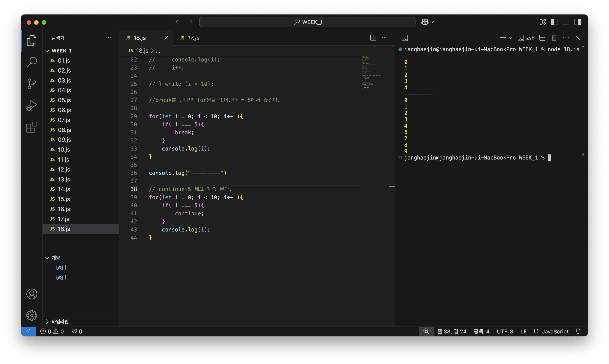This screenshot has width=609, height=364.
Task: Click the terminal panel icon
Action: coord(405,38)
